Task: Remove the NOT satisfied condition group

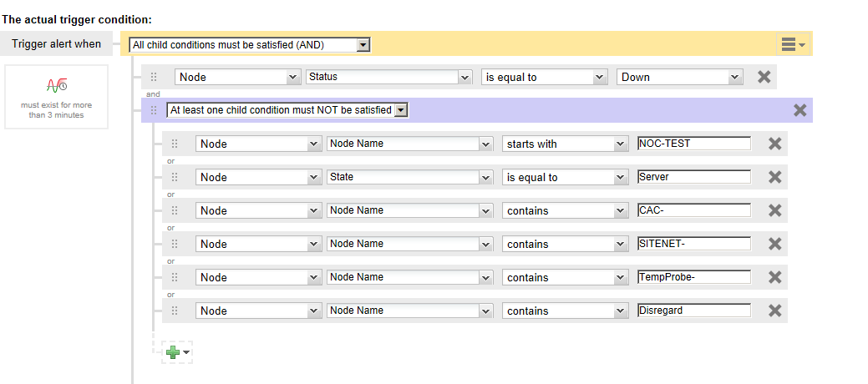Action: pyautogui.click(x=799, y=110)
